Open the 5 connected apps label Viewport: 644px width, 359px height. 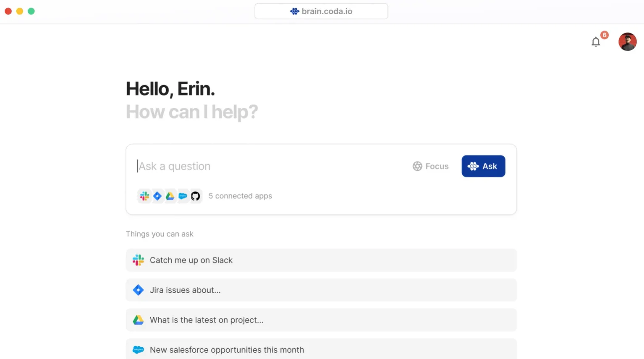coord(240,196)
